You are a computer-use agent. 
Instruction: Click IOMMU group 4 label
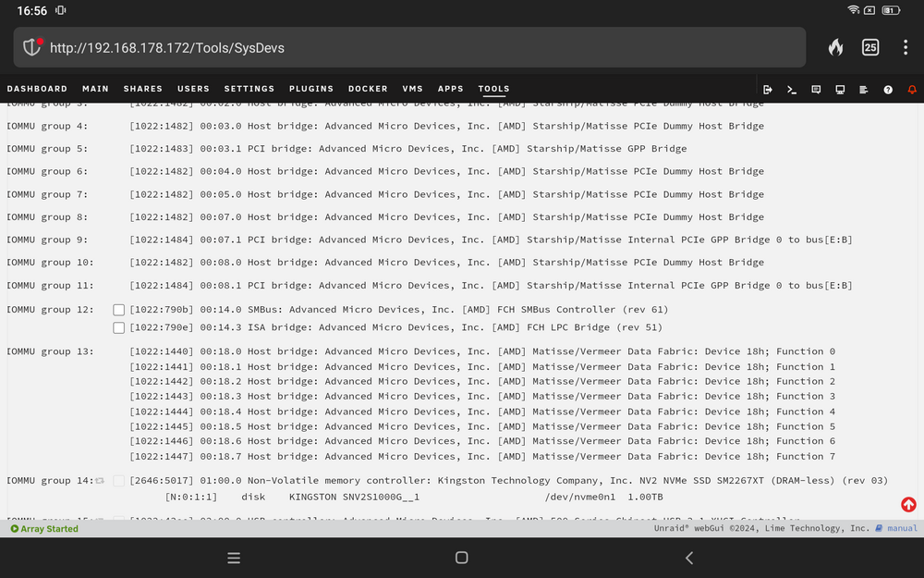pyautogui.click(x=47, y=126)
